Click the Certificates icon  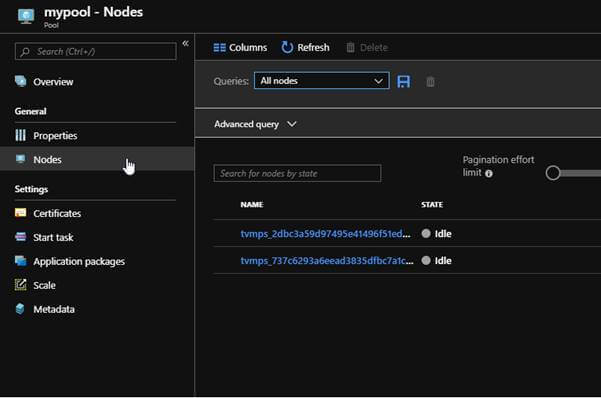21,212
